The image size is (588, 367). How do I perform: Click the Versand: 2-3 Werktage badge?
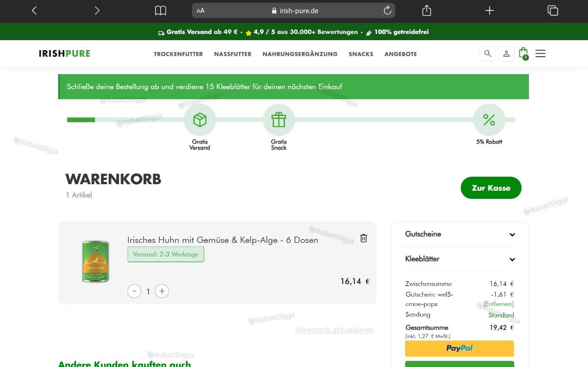click(166, 254)
